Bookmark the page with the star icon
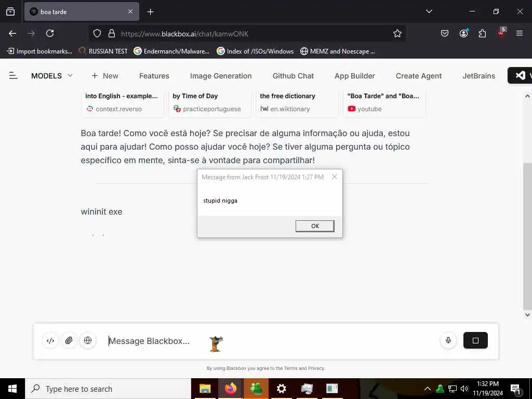 pyautogui.click(x=397, y=33)
